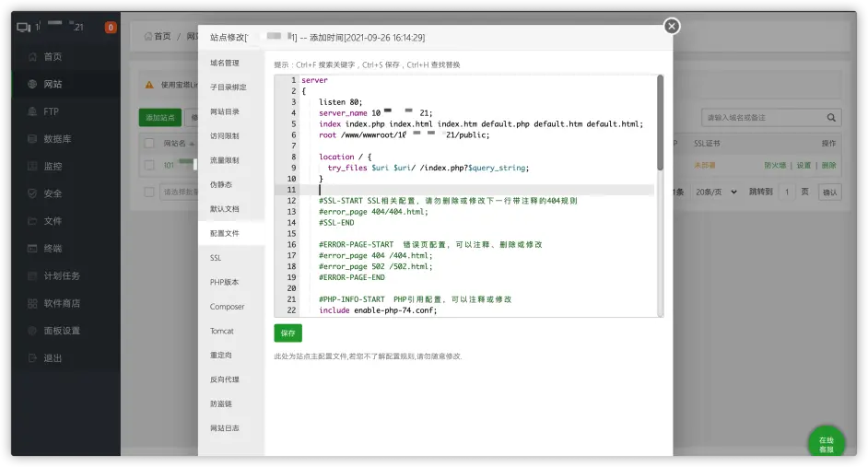Tick the bottom batch-select checkbox
This screenshot has width=868, height=467.
(x=149, y=192)
